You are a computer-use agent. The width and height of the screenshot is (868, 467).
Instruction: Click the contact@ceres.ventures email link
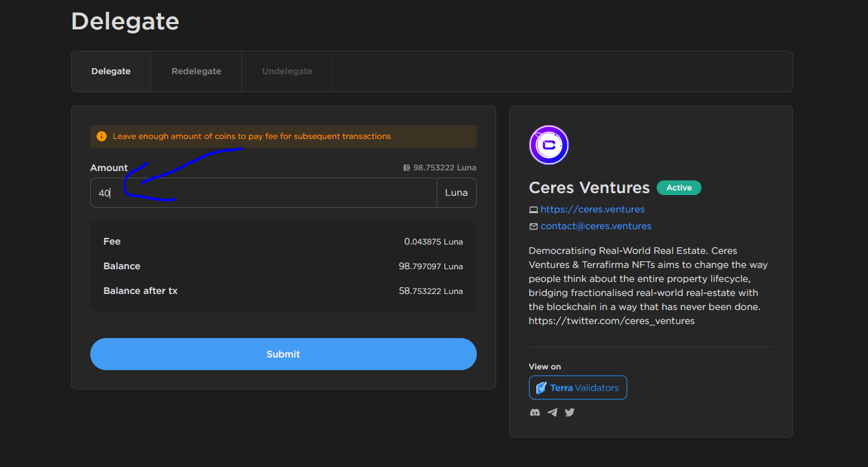click(x=596, y=226)
